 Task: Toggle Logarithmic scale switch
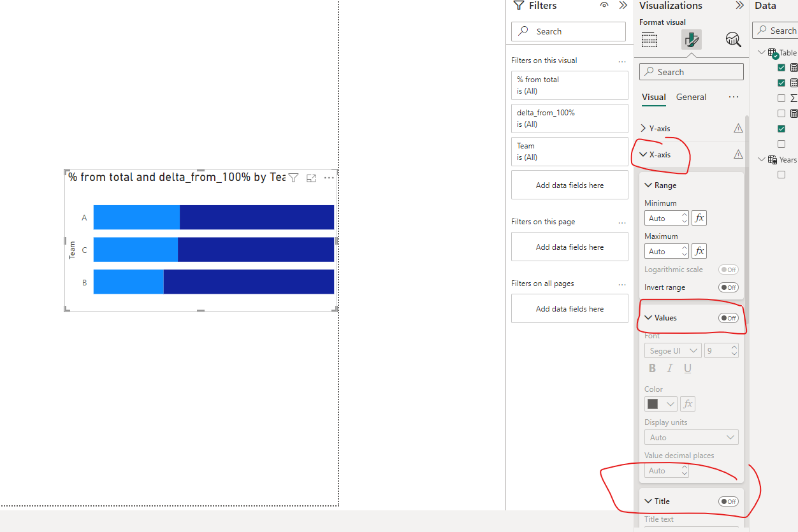[x=729, y=270]
